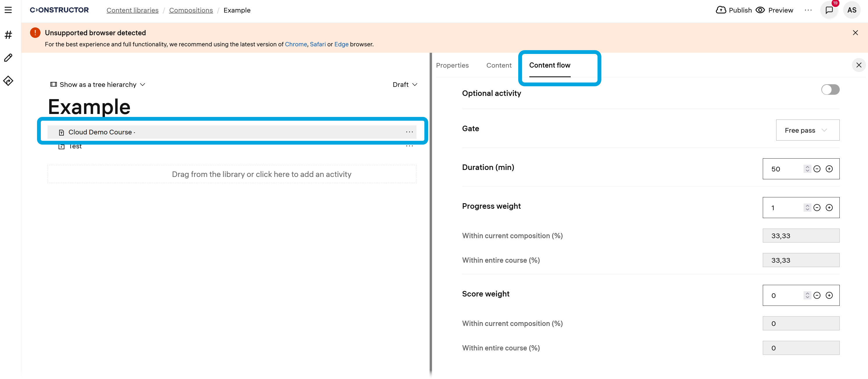Expand Show as a tree hierarchy dropdown
Viewport: 868px width, 379px height.
click(98, 85)
